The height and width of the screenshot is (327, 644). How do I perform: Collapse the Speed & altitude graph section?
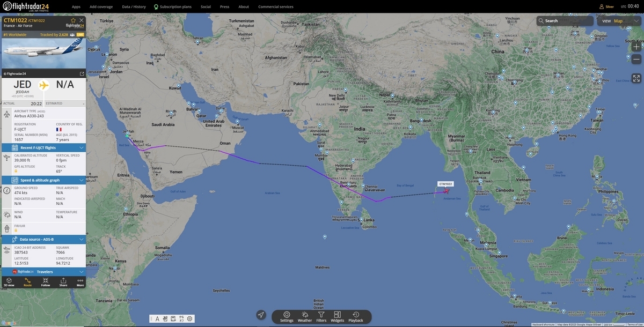point(43,180)
